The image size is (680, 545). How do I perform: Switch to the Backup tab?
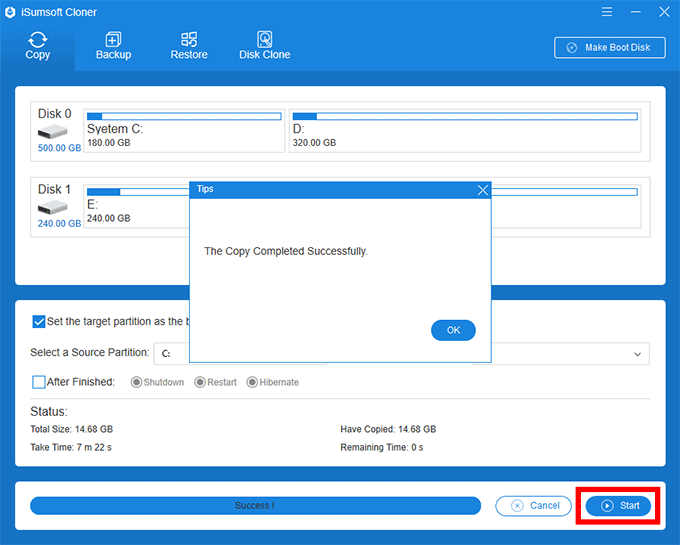(x=113, y=46)
